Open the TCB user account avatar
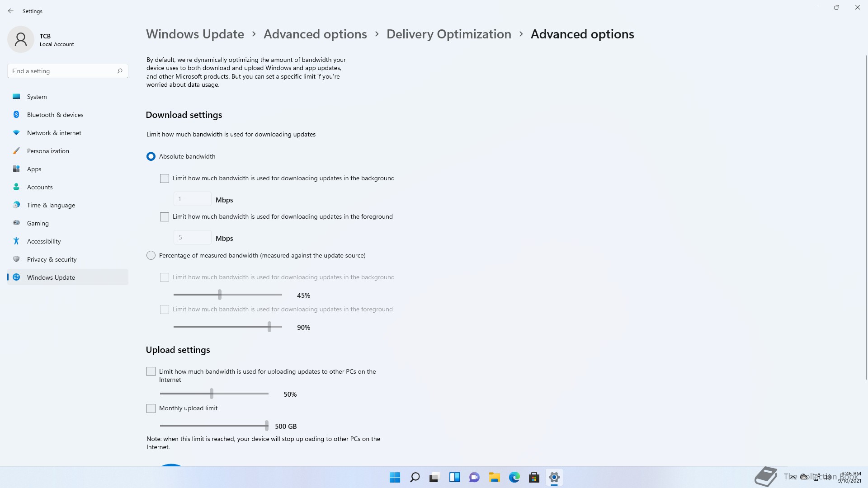The width and height of the screenshot is (868, 488). click(x=21, y=39)
